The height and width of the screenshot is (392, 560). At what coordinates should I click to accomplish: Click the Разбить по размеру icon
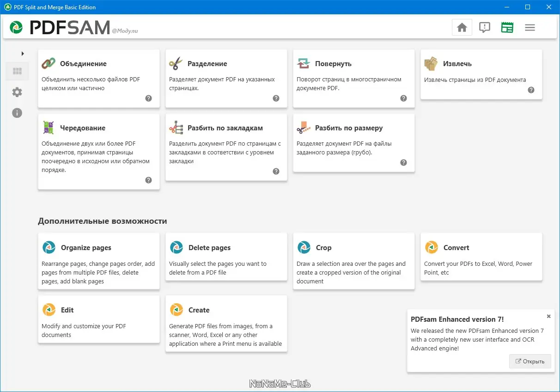(x=304, y=128)
